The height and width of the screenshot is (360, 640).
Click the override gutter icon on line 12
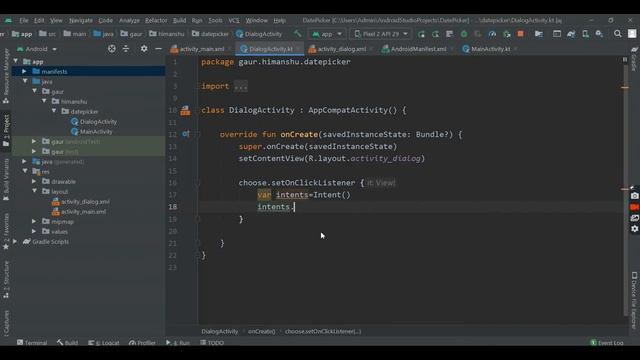click(186, 134)
